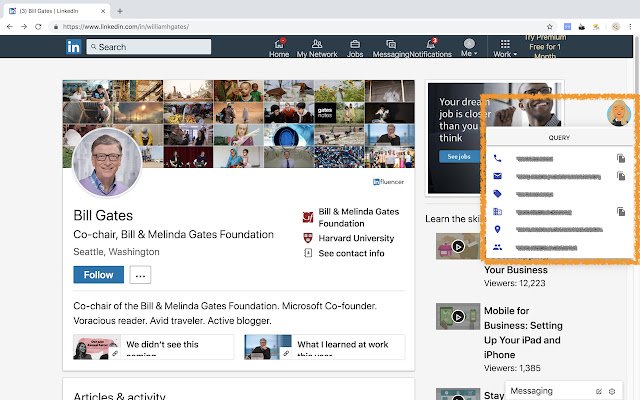The image size is (640, 400).
Task: Reload the page
Action: (x=38, y=27)
